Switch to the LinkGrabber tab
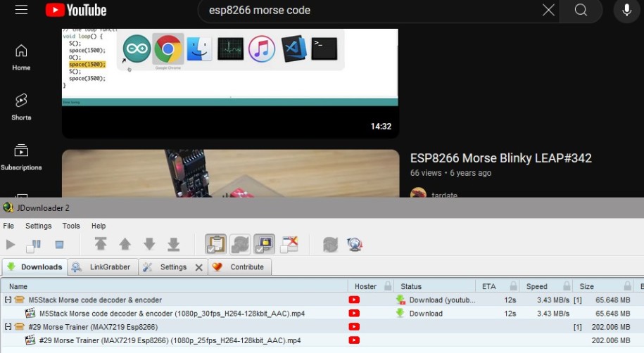Viewport: 644px width, 353px height. (x=103, y=267)
